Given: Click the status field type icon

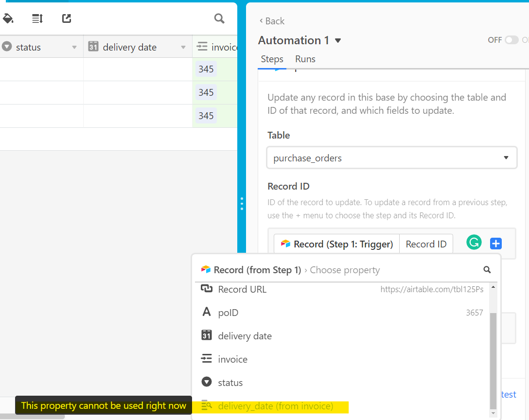Looking at the screenshot, I should 6,46.
